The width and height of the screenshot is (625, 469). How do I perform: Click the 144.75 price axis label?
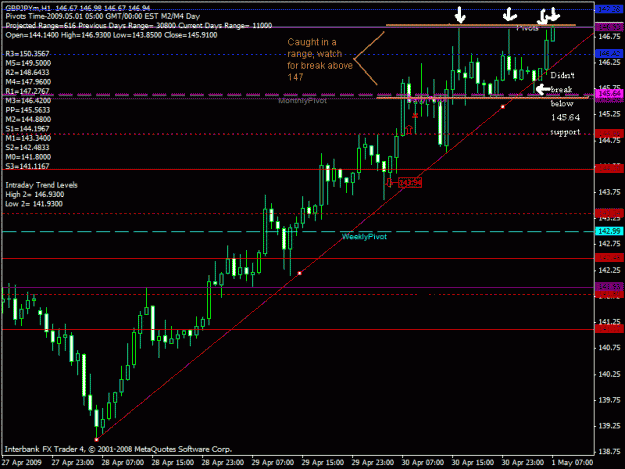coord(609,140)
